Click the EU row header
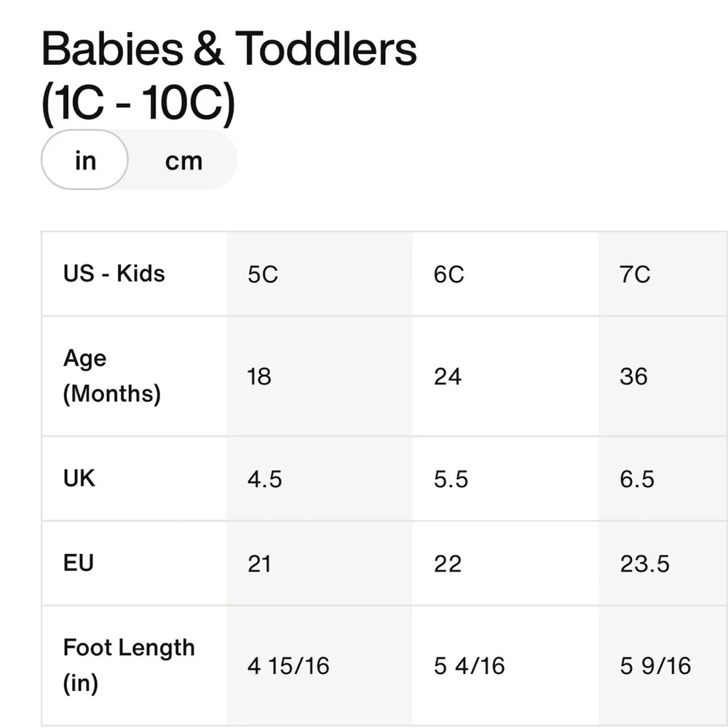Image resolution: width=728 pixels, height=728 pixels. (134, 563)
